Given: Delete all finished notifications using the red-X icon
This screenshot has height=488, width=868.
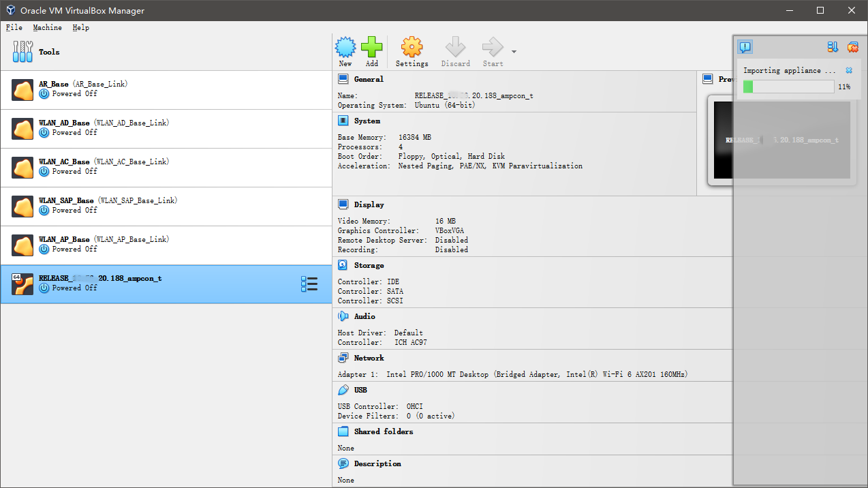Looking at the screenshot, I should click(x=852, y=47).
